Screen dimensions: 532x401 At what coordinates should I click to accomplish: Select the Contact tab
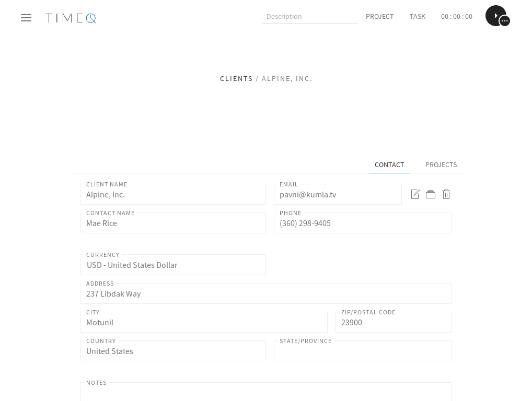point(389,165)
